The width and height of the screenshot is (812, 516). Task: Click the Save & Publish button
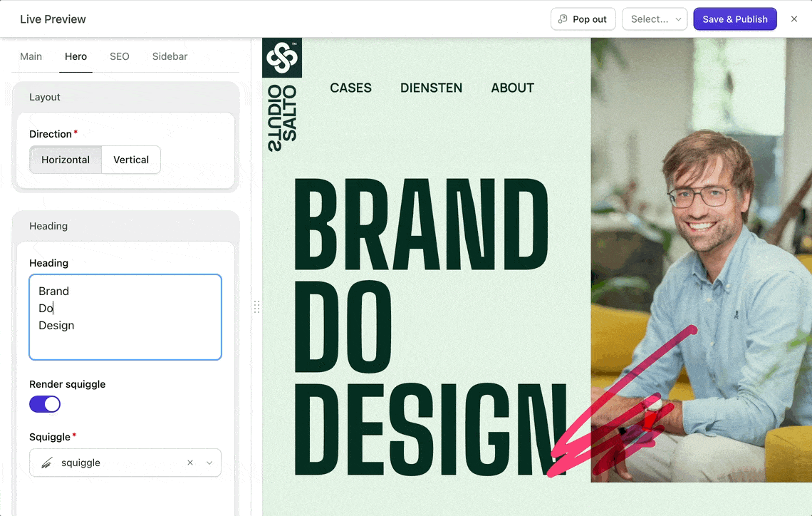click(x=734, y=19)
